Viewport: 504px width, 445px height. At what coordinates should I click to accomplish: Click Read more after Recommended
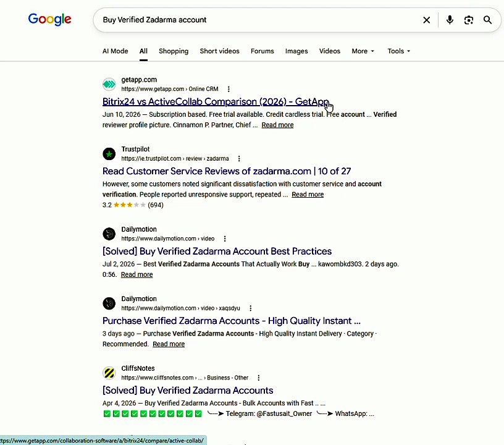[169, 344]
